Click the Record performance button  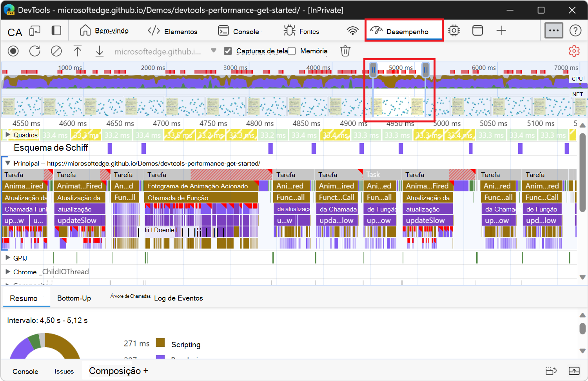13,51
